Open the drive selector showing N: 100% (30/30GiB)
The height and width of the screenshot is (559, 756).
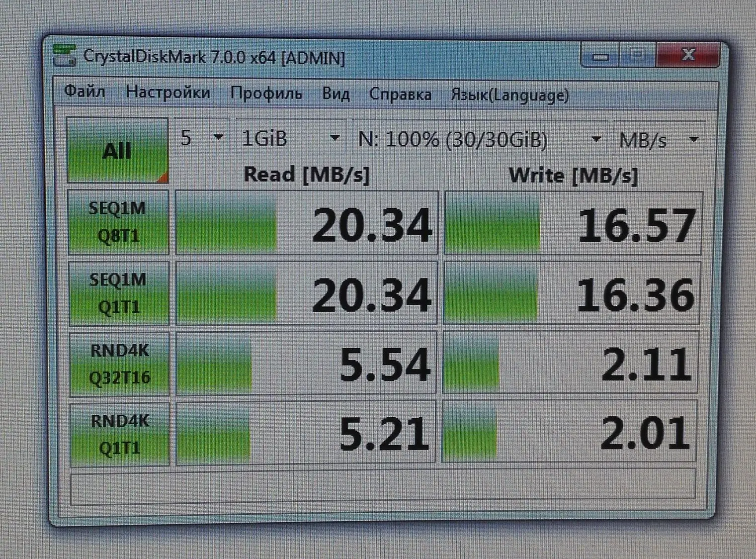(x=479, y=140)
